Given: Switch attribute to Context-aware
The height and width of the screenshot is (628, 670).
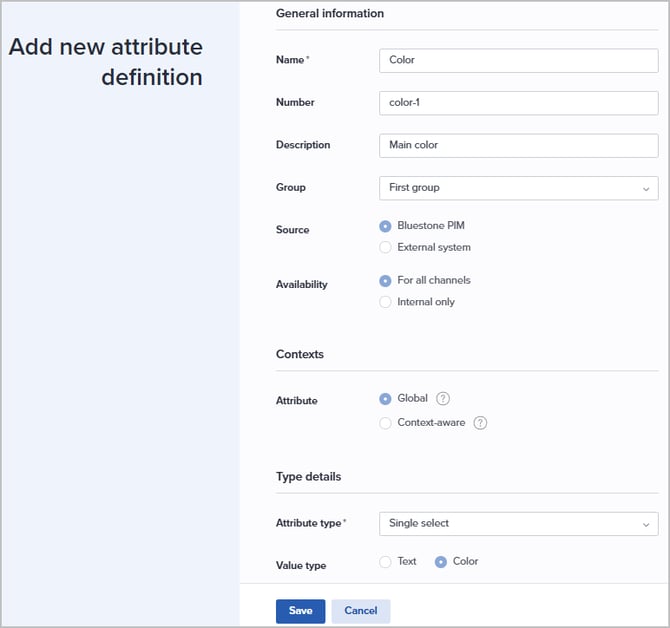Looking at the screenshot, I should tap(386, 423).
